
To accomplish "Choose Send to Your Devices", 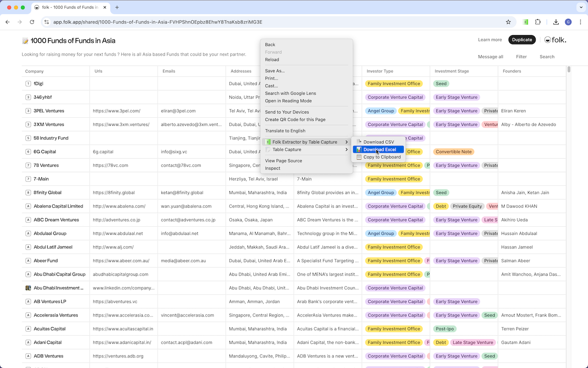I will (x=306, y=112).
